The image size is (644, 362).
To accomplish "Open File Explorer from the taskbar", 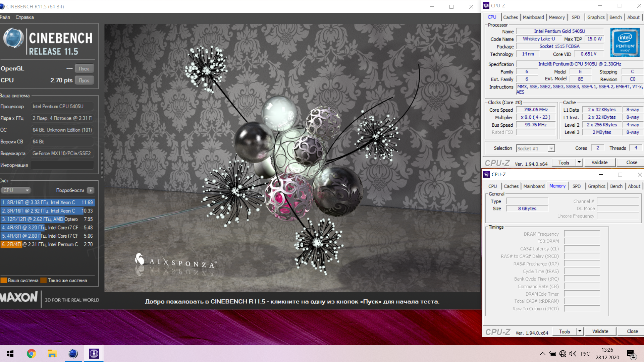I will coord(52,354).
